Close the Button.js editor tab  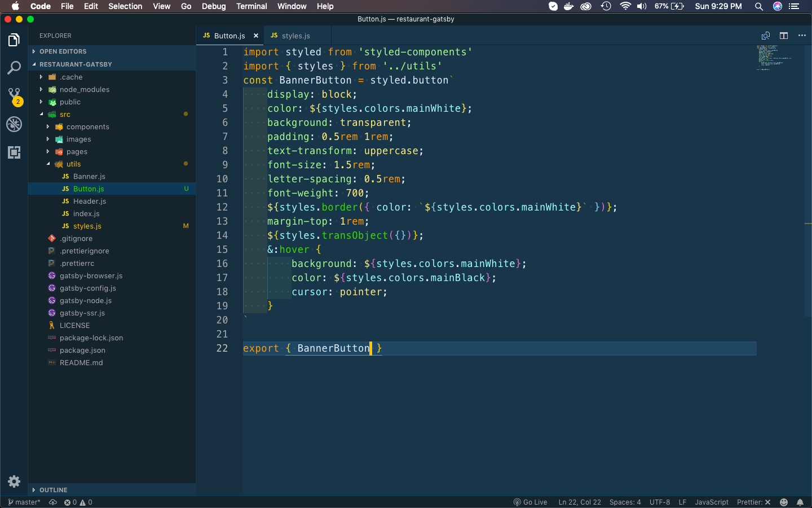click(x=256, y=36)
